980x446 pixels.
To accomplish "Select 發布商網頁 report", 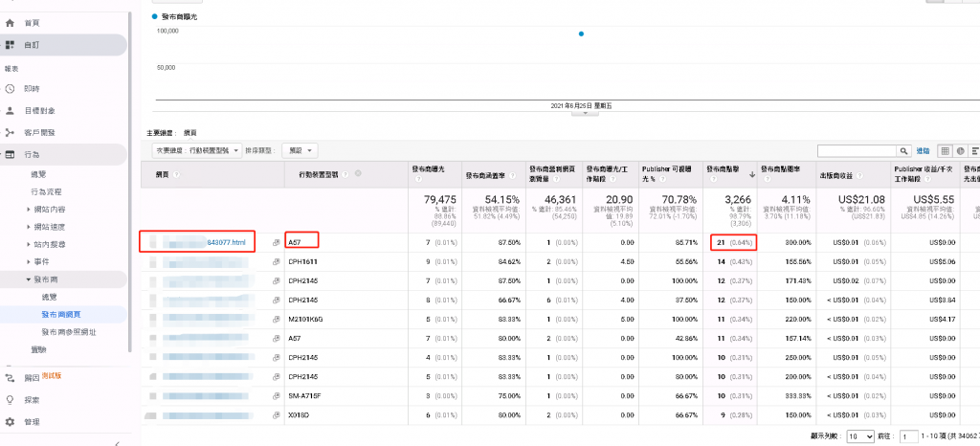I will click(x=60, y=314).
